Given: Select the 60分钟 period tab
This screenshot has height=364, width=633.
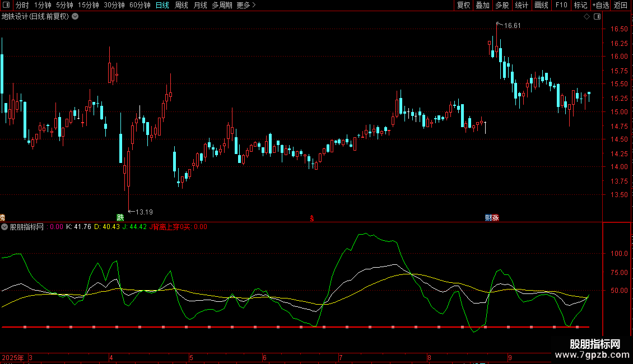Looking at the screenshot, I should pos(139,5).
